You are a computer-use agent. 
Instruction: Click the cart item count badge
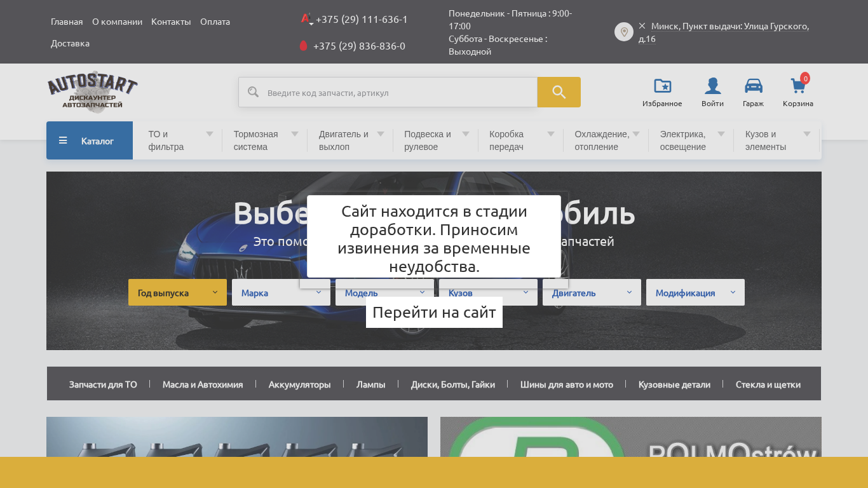[x=805, y=78]
